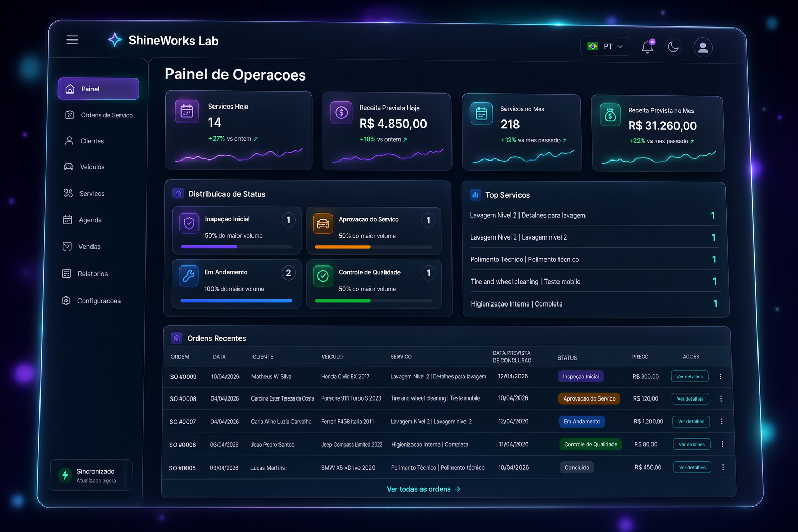Expand the PT language dropdown
Viewport: 798px width, 532px height.
coord(605,46)
